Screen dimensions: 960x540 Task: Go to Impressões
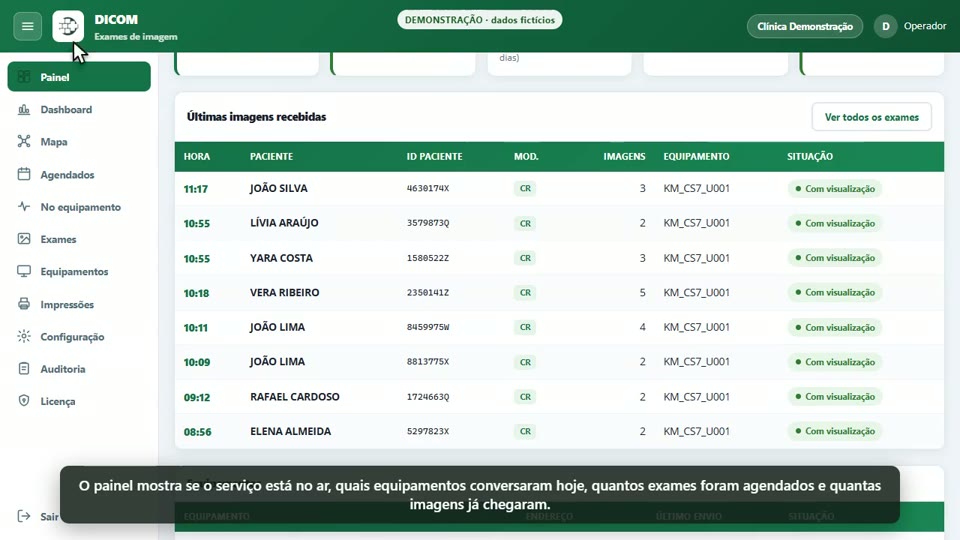(x=79, y=304)
